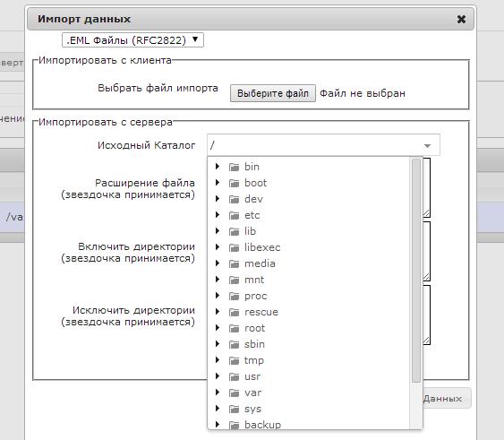
Task: Select the dev directory entry
Action: click(253, 199)
